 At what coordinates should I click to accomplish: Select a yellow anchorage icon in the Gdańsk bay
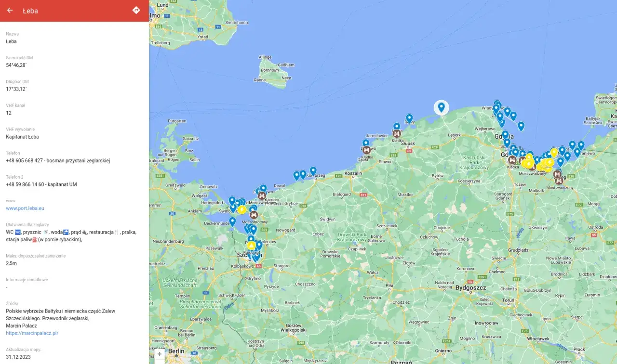[553, 152]
